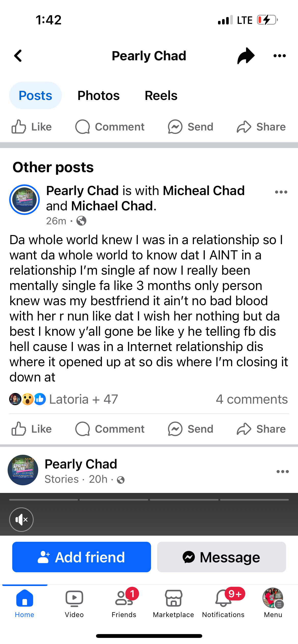
Task: Tap the Message button
Action: point(221,557)
